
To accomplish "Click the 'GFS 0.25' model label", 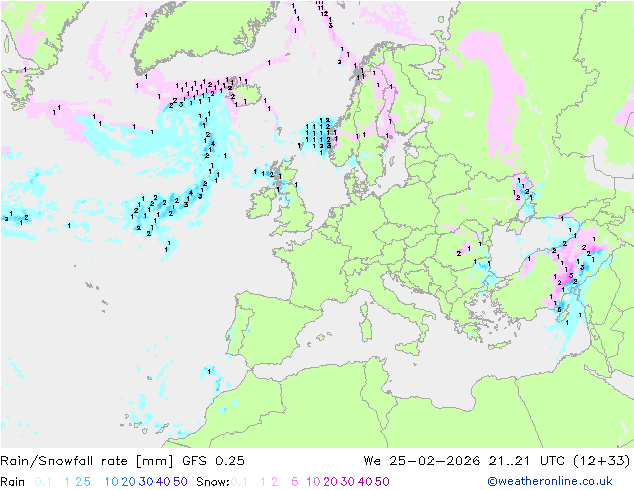I will click(213, 461).
